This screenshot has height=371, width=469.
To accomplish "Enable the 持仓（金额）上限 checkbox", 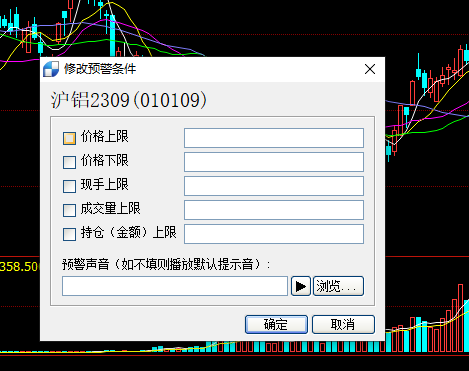I will [69, 234].
